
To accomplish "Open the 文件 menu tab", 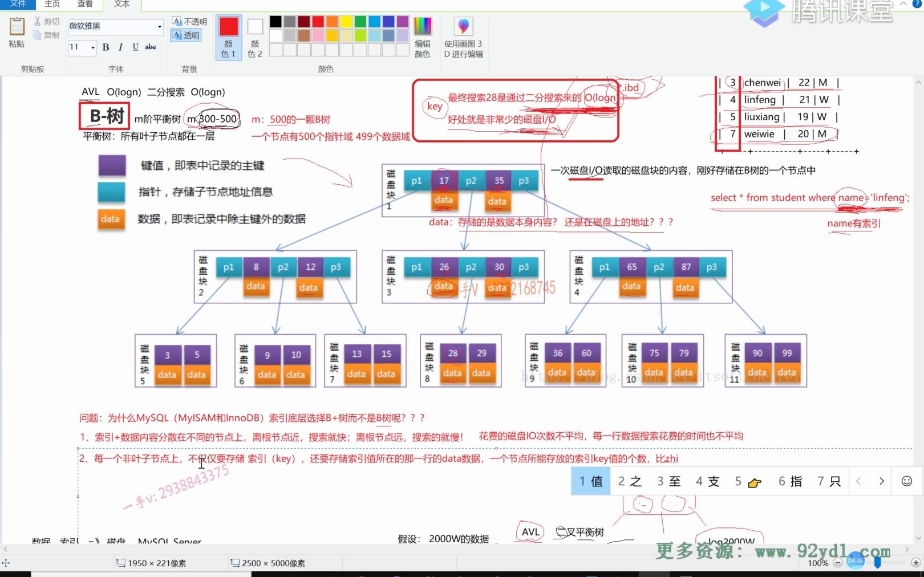I will click(x=18, y=4).
